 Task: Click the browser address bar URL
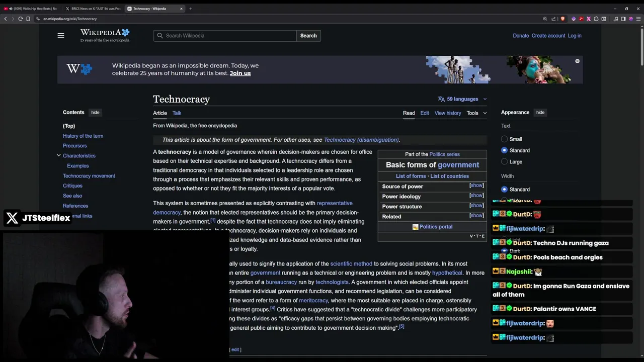point(70,19)
